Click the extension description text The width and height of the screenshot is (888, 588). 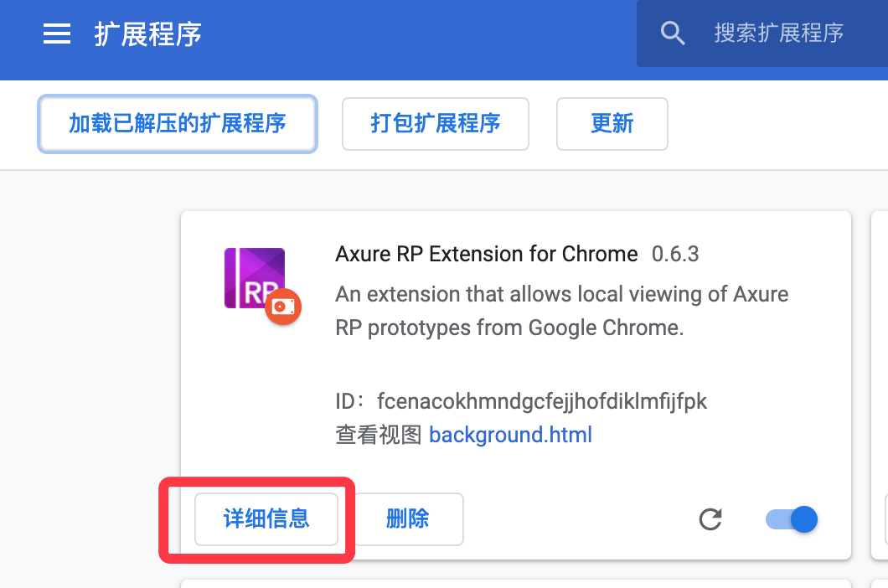(562, 311)
